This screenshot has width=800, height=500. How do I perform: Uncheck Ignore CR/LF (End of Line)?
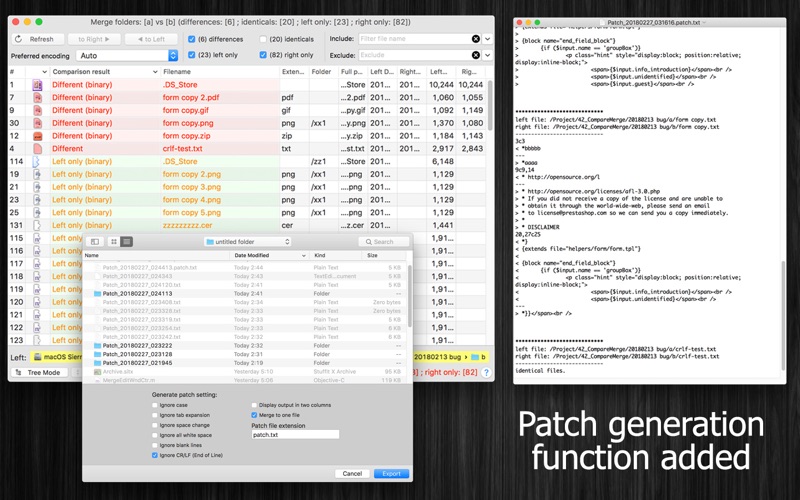click(x=155, y=455)
